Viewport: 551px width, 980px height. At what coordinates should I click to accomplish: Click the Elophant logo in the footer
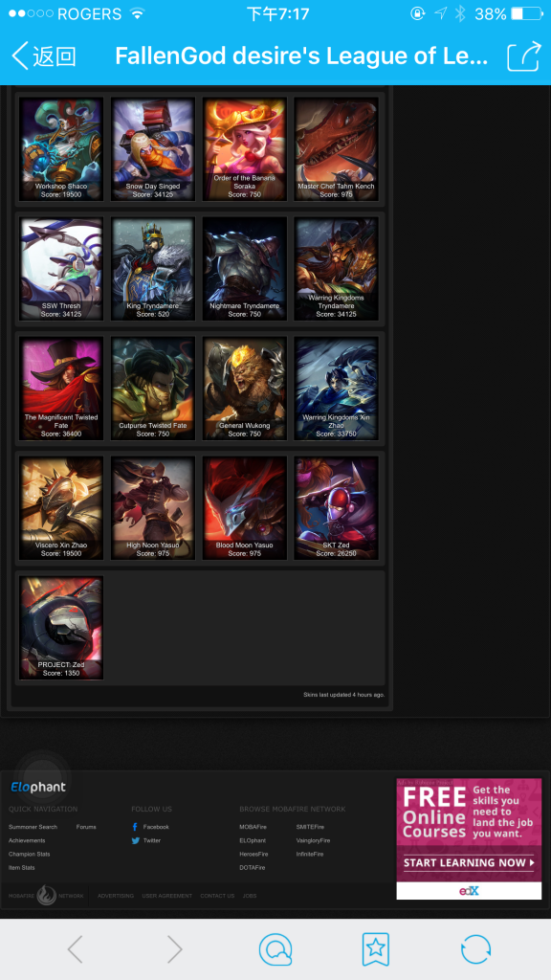38,787
